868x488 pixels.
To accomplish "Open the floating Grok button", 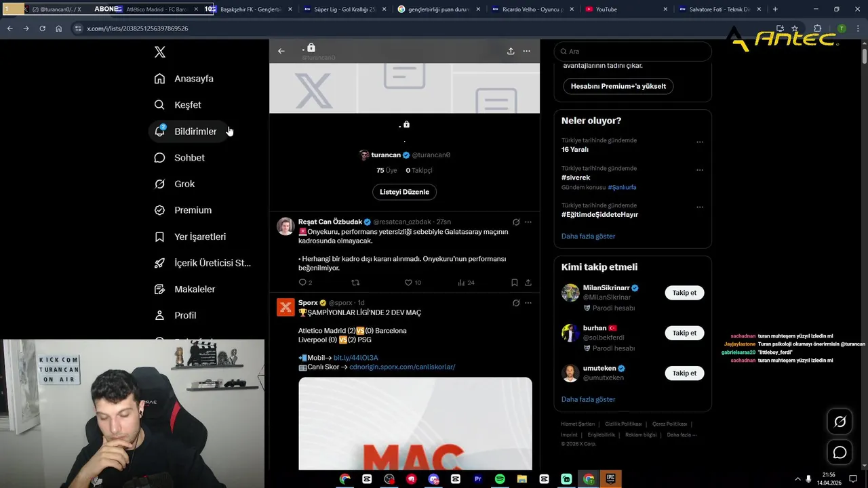I will pyautogui.click(x=840, y=422).
